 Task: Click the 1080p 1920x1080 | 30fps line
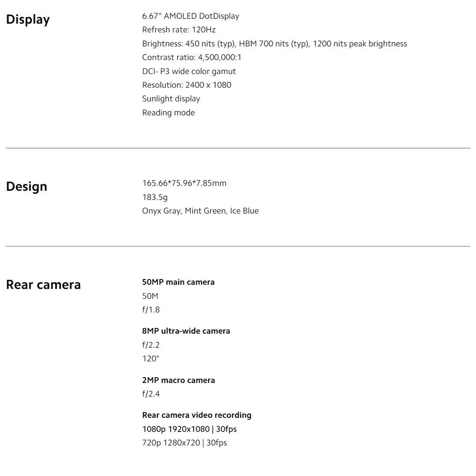[189, 429]
